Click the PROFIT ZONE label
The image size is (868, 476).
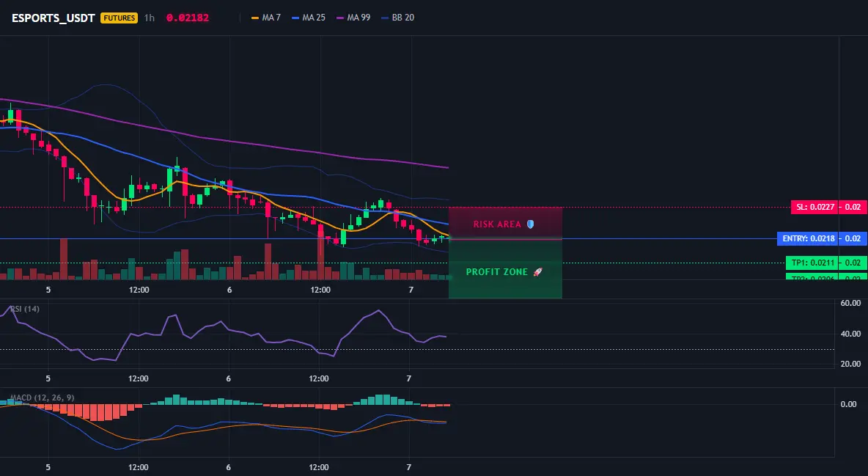(497, 272)
